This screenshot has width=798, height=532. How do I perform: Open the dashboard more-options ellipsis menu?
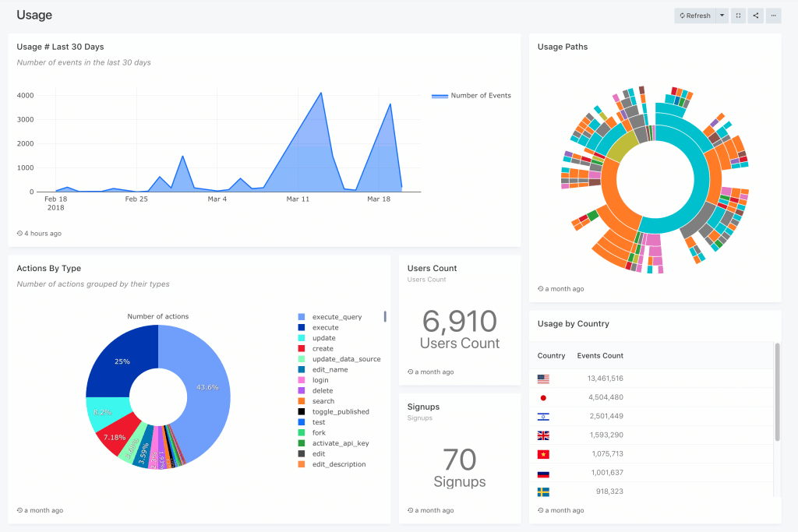click(772, 16)
